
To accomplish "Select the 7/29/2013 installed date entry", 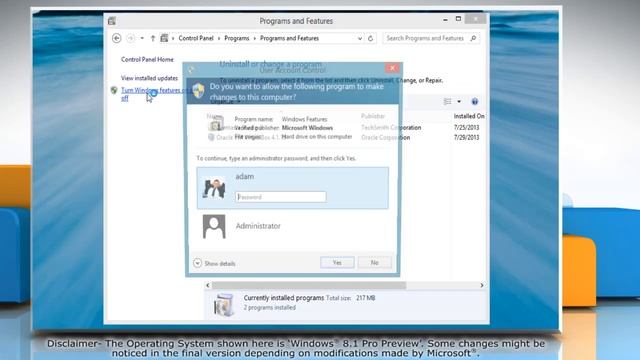I will point(467,138).
